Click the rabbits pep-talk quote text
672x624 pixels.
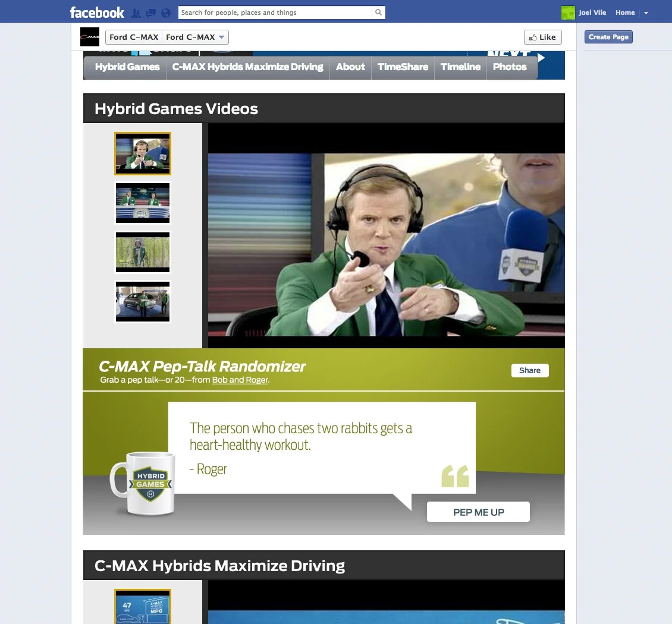point(301,436)
